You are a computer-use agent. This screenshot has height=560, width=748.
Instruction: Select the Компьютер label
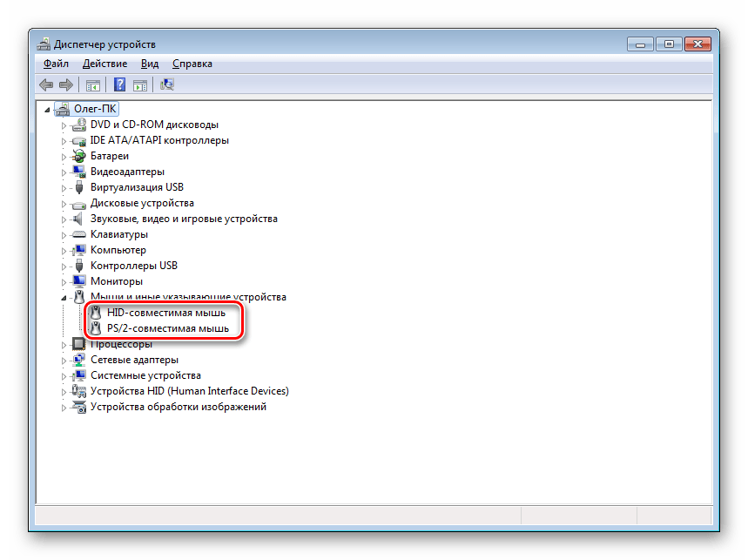click(118, 250)
